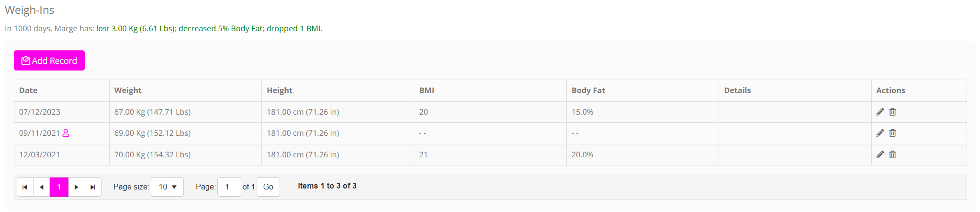Screen dimensions: 980x212
Task: Jump to last page of records
Action: click(93, 187)
